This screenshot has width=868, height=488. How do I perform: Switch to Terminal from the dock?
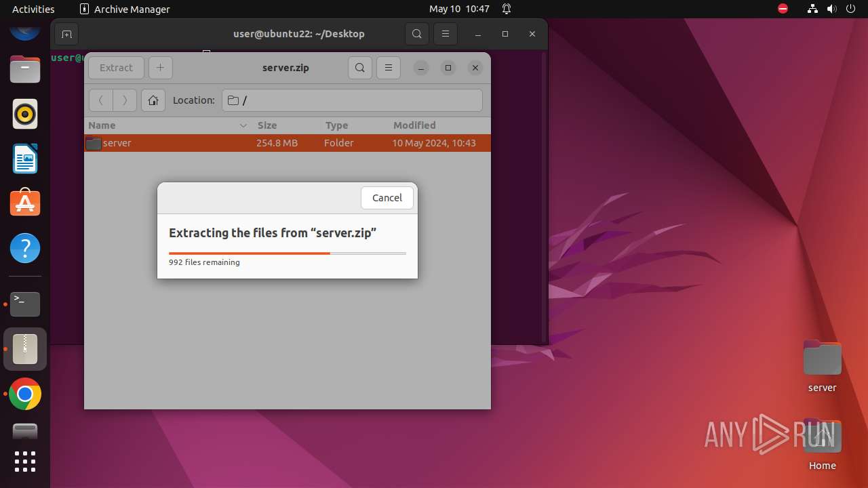[25, 304]
